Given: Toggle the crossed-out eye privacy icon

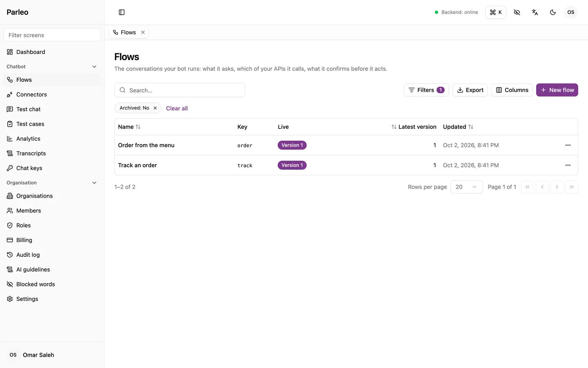Looking at the screenshot, I should click(x=517, y=12).
